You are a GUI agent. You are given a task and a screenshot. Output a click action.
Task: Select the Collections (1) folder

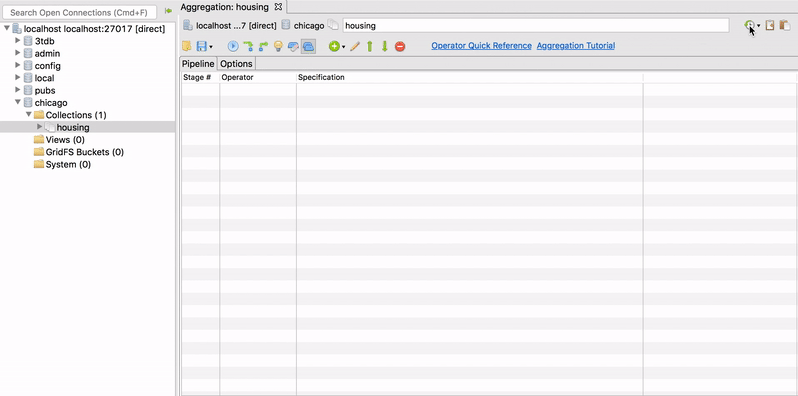(76, 115)
